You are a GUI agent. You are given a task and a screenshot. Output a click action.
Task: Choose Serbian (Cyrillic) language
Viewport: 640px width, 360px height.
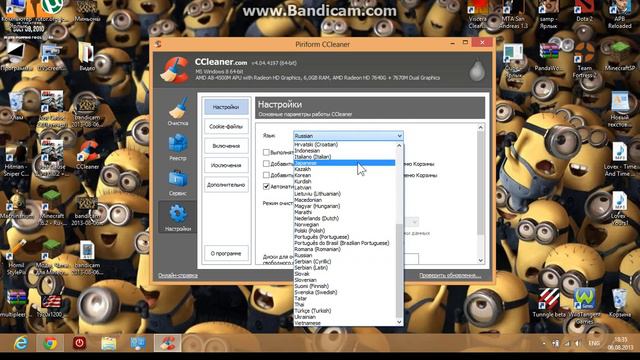tap(344, 261)
